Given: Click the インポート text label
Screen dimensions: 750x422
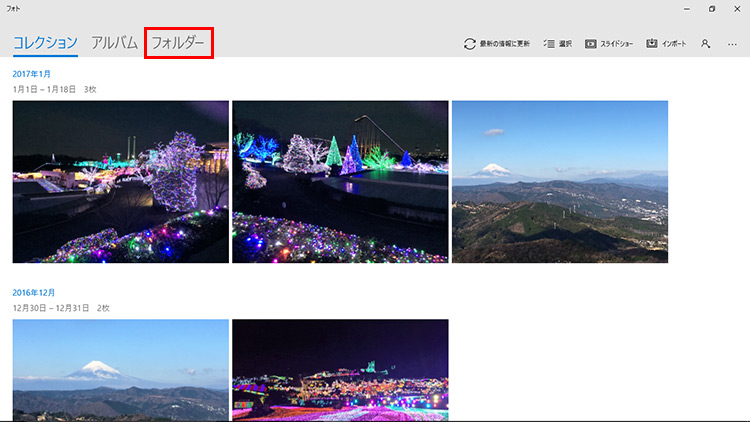Looking at the screenshot, I should (673, 44).
